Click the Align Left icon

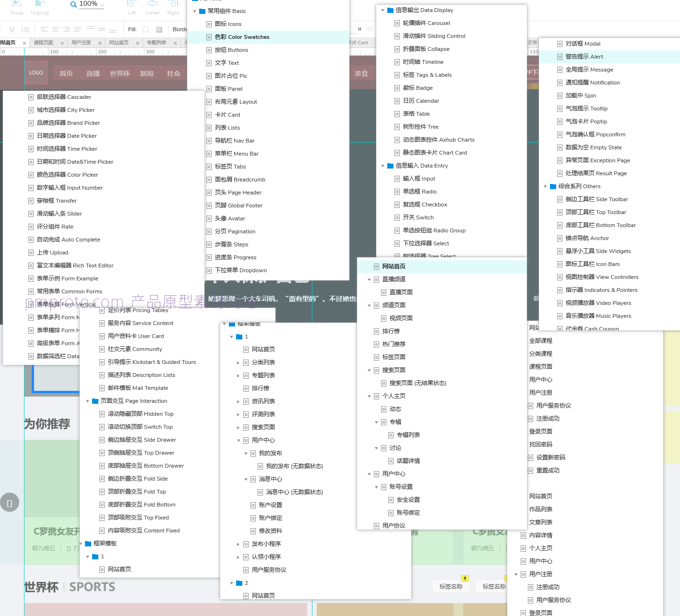[x=131, y=4]
